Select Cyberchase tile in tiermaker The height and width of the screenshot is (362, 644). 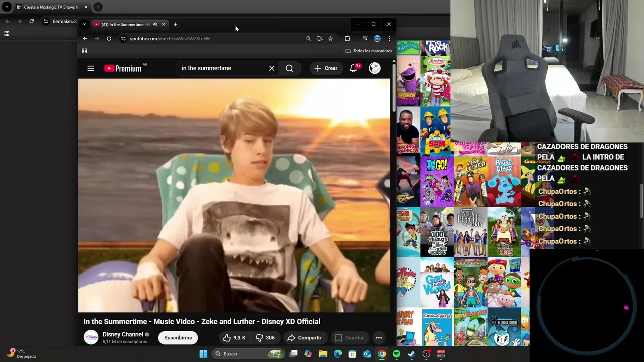(470, 282)
